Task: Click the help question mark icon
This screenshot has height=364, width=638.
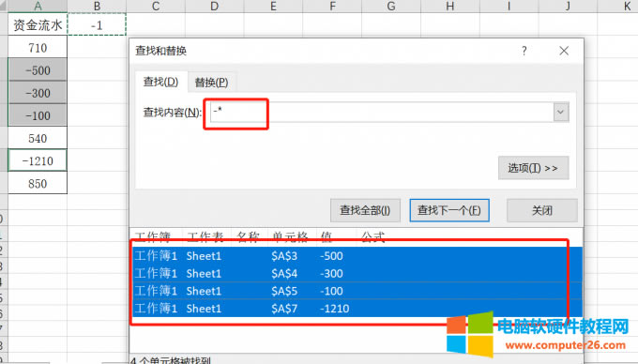Action: coord(524,51)
